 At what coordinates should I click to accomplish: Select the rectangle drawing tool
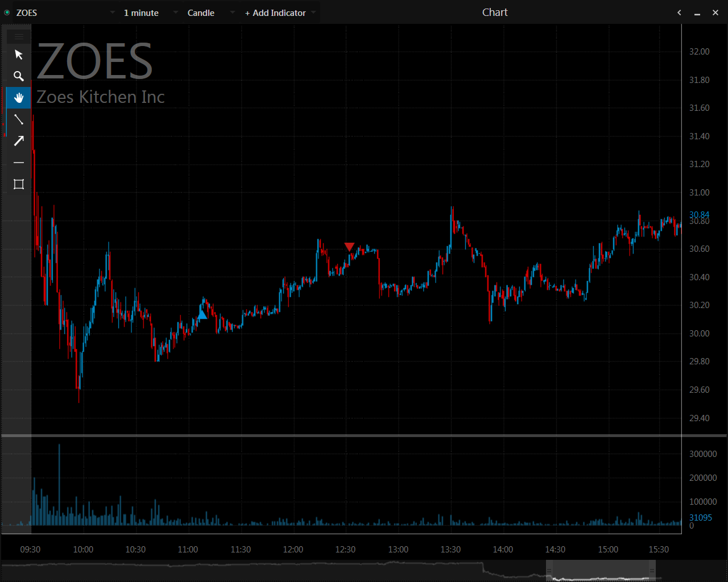[19, 184]
